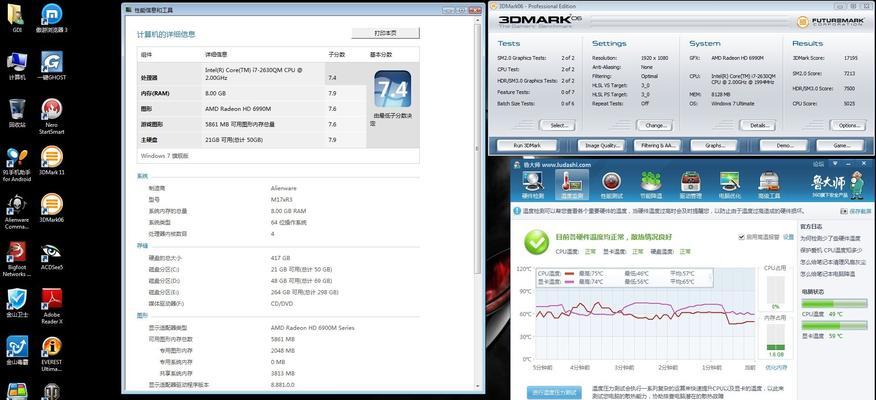The height and width of the screenshot is (400, 876).
Task: Select the 性能测试 gauge icon in Ludashi
Action: 611,185
